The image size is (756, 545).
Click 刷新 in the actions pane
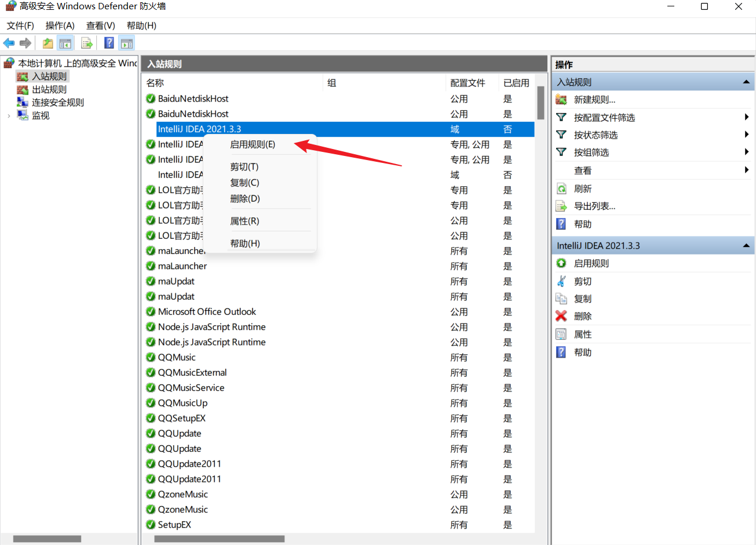[x=583, y=189]
